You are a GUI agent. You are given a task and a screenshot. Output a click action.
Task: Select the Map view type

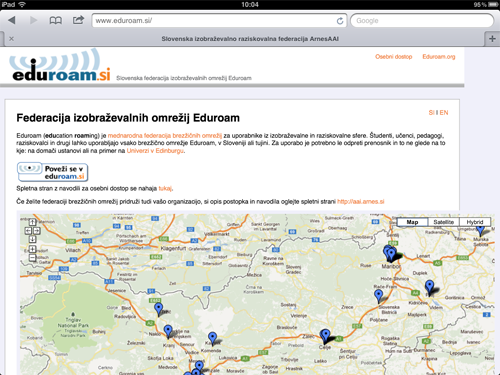pos(412,222)
